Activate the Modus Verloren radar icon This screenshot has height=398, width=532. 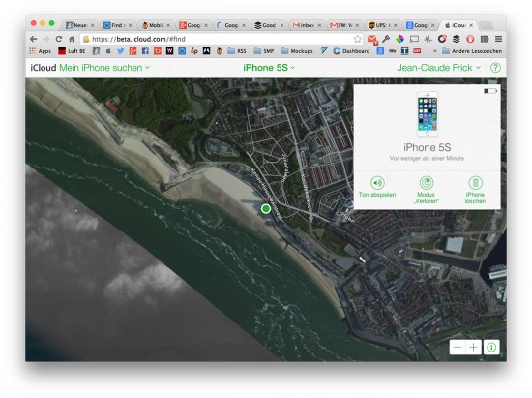tap(427, 183)
